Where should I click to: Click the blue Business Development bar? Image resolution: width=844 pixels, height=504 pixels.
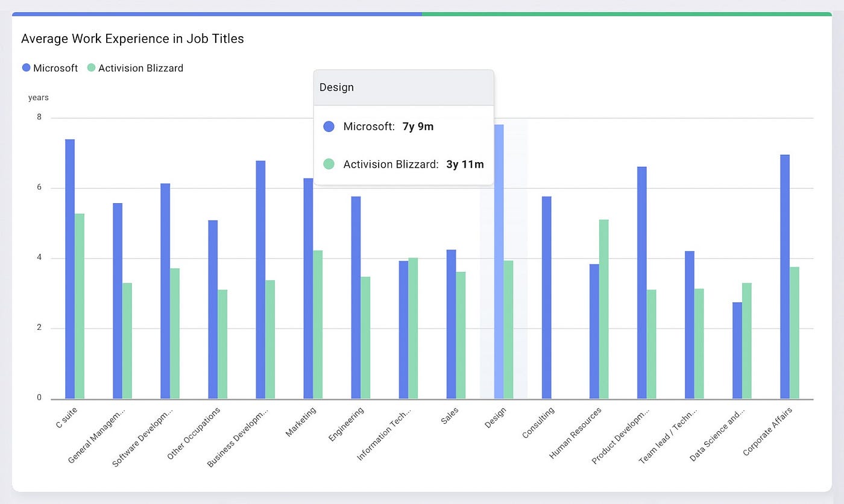[260, 280]
